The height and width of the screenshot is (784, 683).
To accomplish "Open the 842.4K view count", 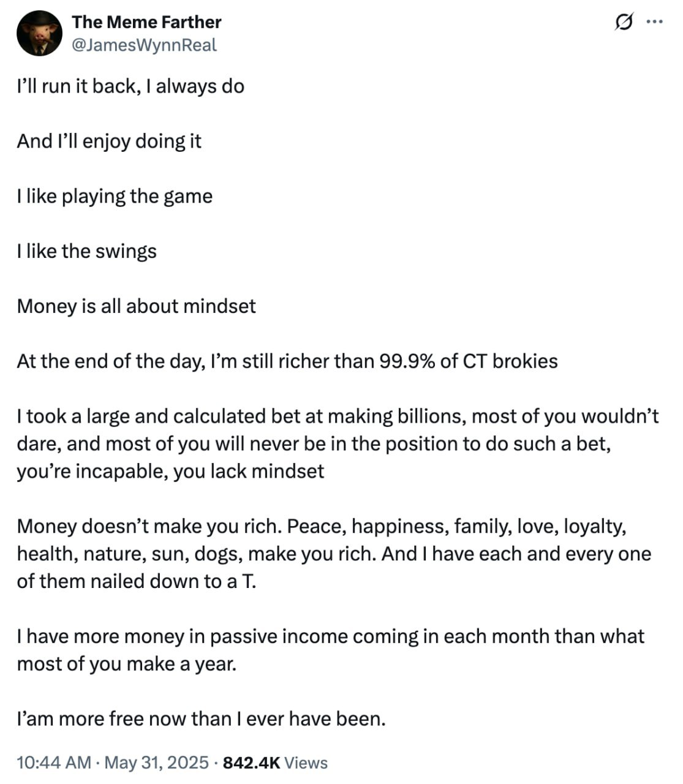I will (252, 763).
